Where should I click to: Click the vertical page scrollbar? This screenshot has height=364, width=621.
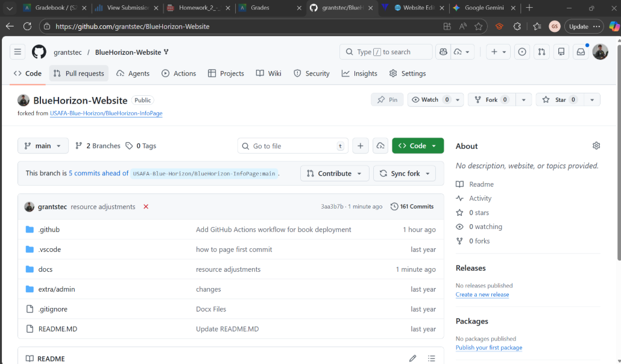pyautogui.click(x=619, y=152)
